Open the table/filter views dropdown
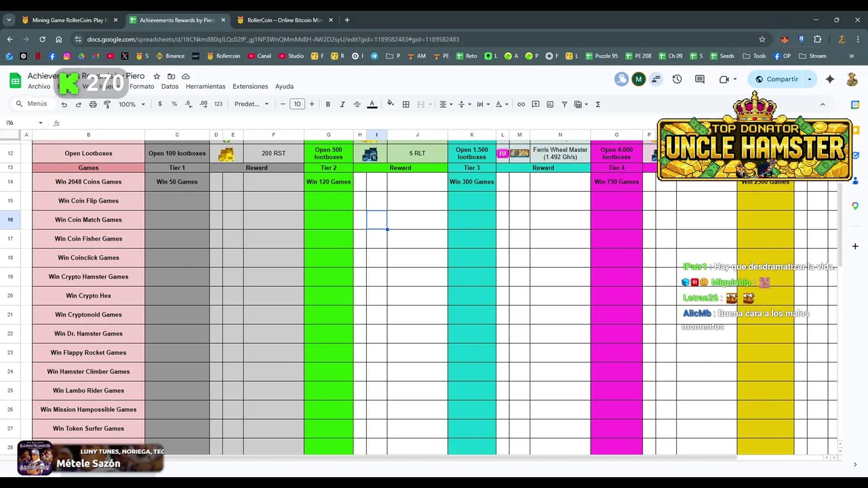The image size is (868, 488). pyautogui.click(x=580, y=104)
